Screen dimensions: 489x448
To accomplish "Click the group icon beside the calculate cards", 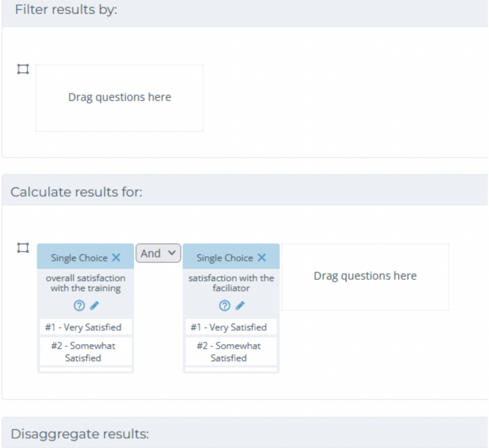I will coord(23,248).
